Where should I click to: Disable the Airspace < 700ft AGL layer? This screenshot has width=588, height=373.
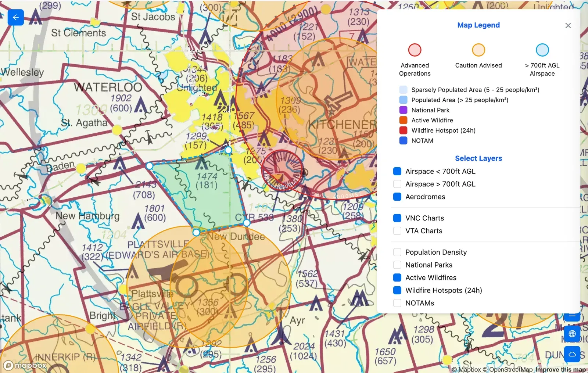(397, 171)
